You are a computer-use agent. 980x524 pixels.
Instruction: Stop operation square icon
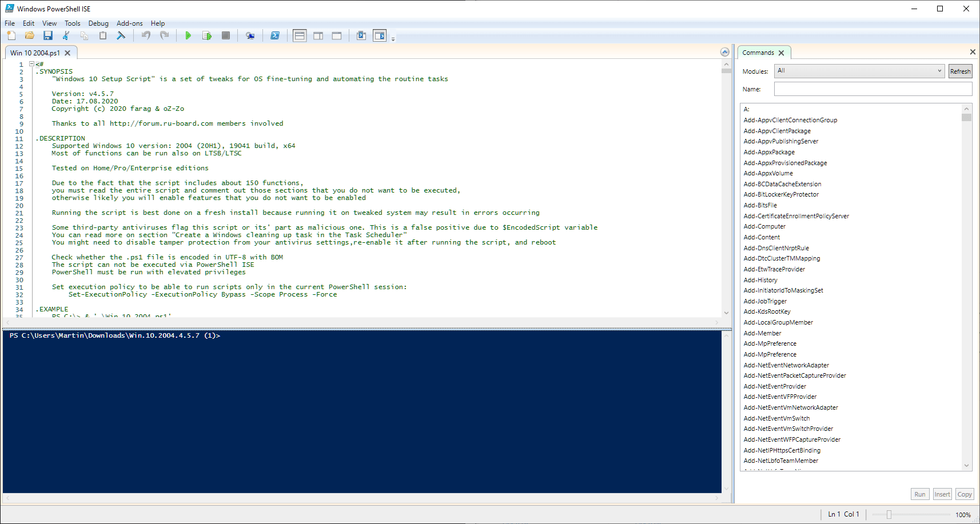pyautogui.click(x=226, y=35)
